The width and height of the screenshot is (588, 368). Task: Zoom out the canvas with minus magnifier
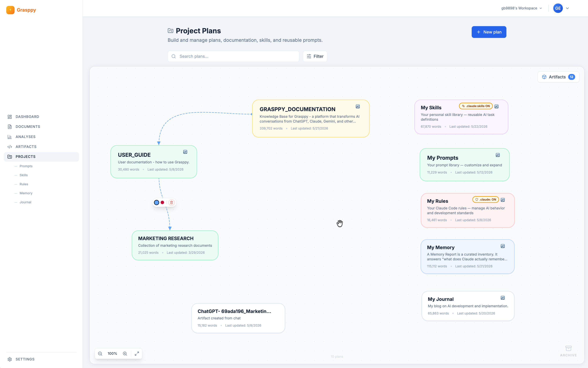point(100,354)
